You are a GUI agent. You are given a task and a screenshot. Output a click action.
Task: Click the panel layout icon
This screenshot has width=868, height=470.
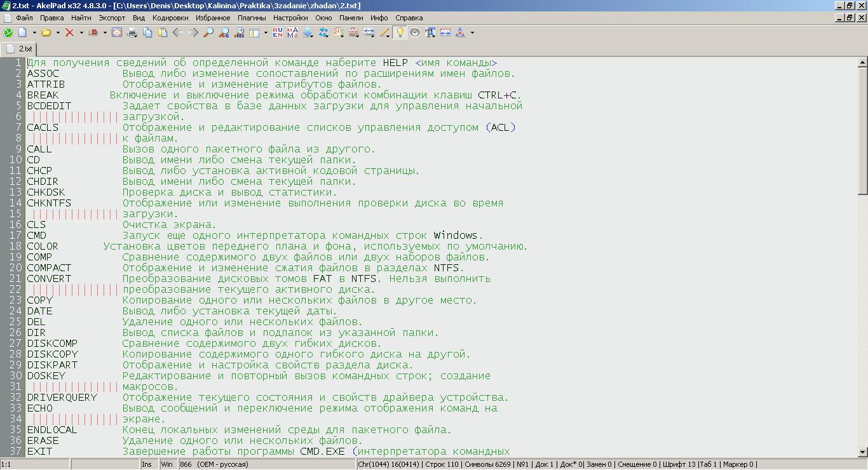pyautogui.click(x=254, y=32)
